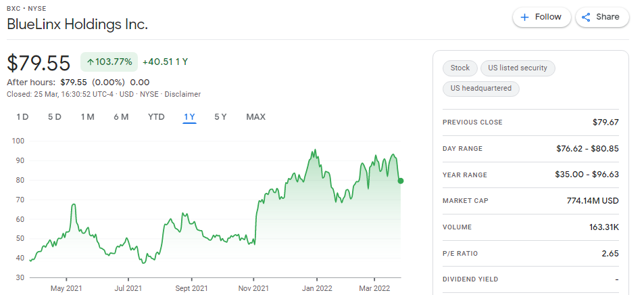Click the Stock category chip

coord(460,68)
